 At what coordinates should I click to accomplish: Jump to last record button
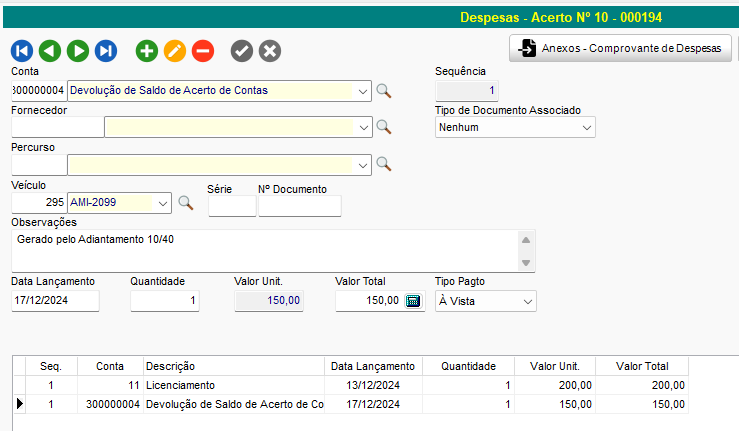[105, 50]
